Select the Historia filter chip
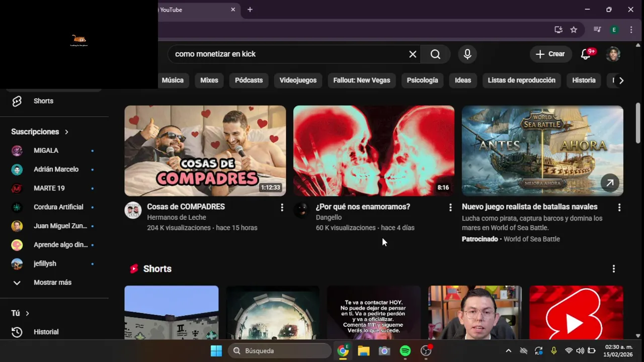This screenshot has height=362, width=644. [x=584, y=80]
